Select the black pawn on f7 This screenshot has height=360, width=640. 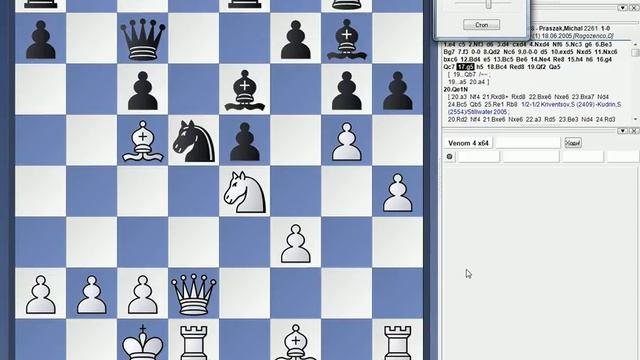click(x=296, y=39)
